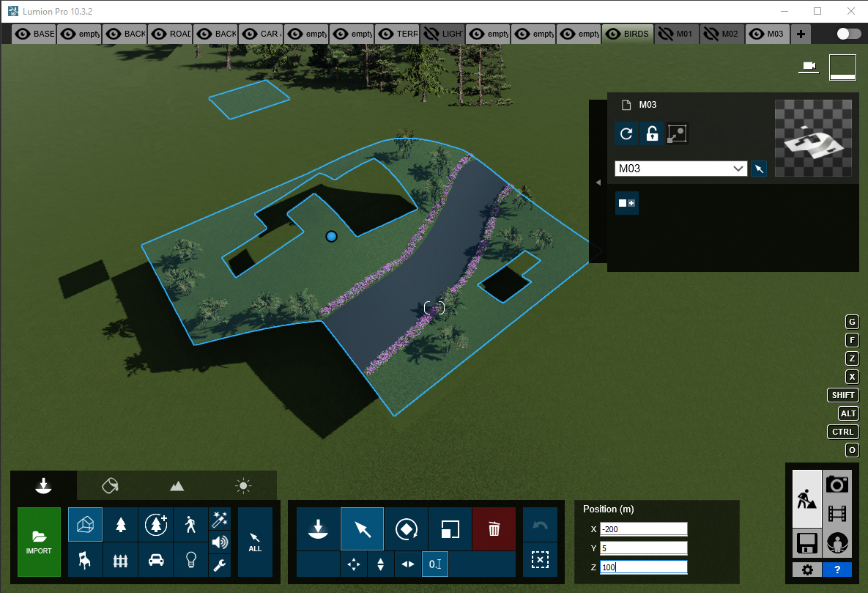The image size is (868, 593).
Task: Select the Place object tool
Action: pos(318,528)
